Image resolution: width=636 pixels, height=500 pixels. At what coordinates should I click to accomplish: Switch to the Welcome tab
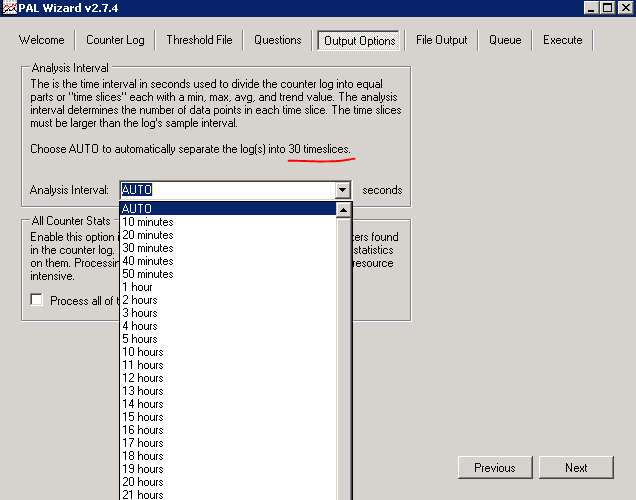[x=41, y=40]
